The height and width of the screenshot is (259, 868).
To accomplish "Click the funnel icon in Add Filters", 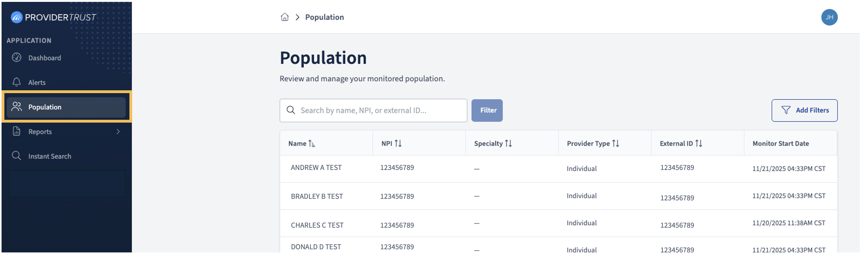I will pyautogui.click(x=786, y=110).
